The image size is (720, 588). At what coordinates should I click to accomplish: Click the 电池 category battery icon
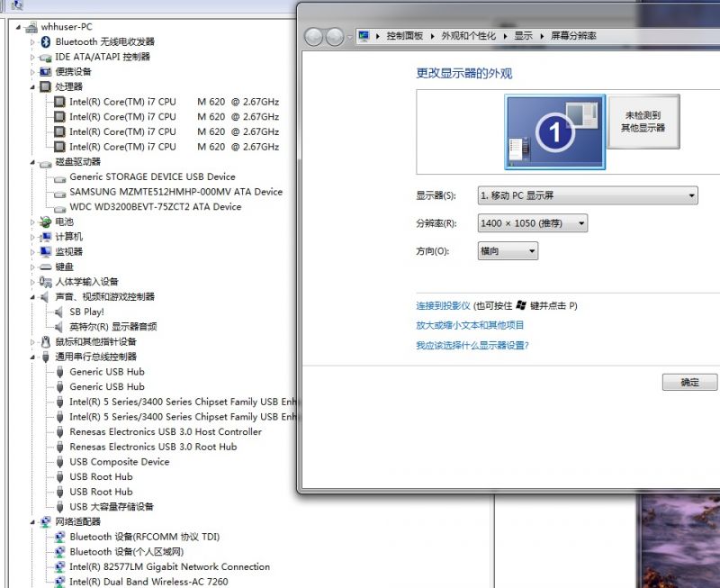pos(46,222)
